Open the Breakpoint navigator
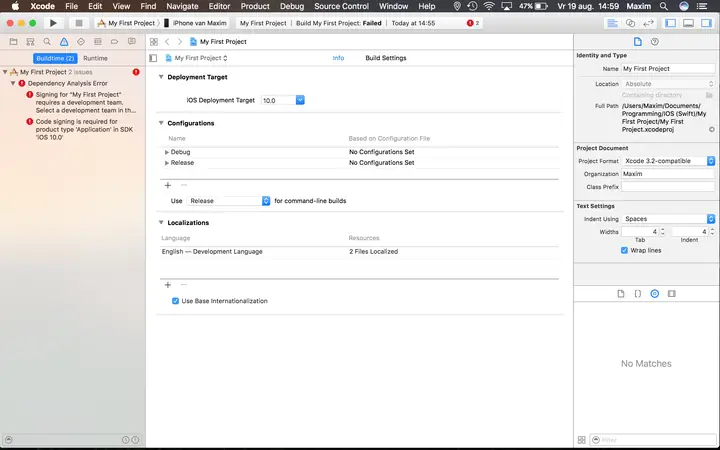Image resolution: width=720 pixels, height=450 pixels. tap(114, 42)
